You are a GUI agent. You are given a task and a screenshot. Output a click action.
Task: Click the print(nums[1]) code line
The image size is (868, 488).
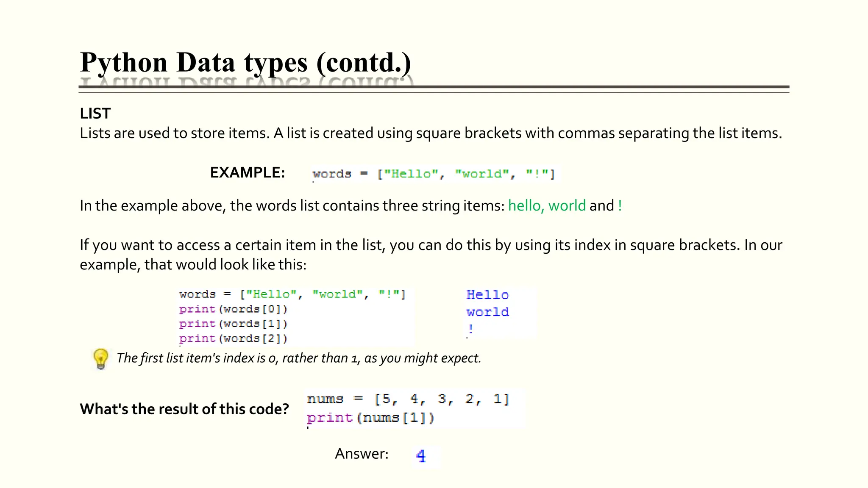370,418
